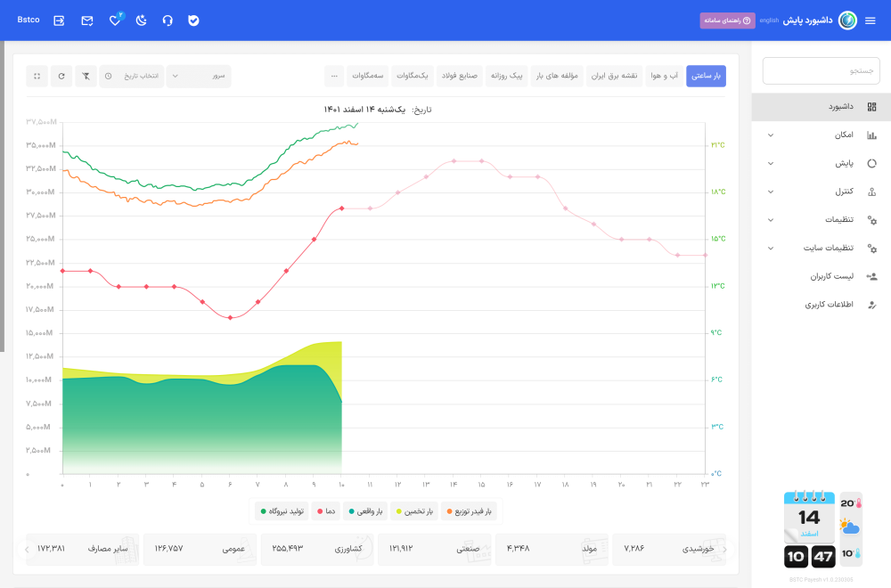Expand the پایش sidebar chevron
Screen dimensions: 891x588
point(771,164)
